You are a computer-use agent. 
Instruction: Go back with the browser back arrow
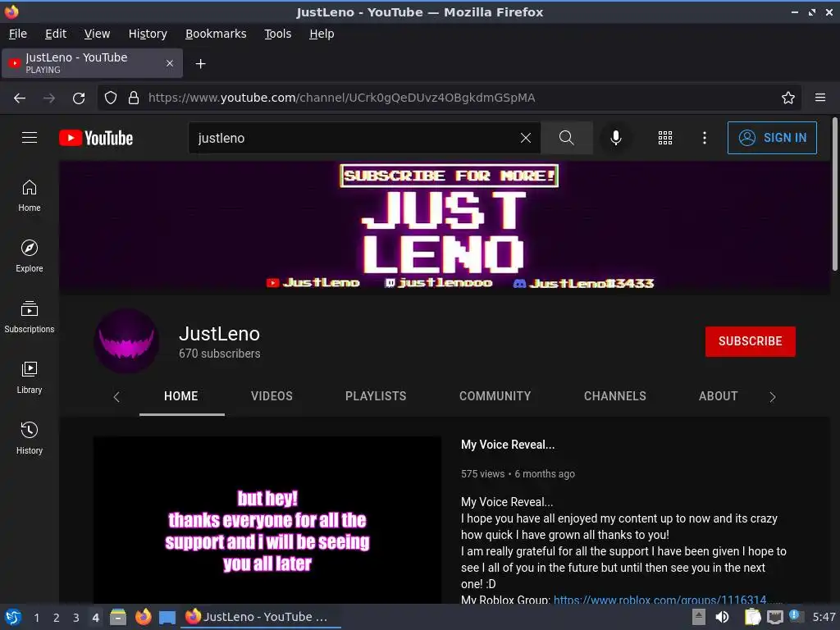click(20, 98)
